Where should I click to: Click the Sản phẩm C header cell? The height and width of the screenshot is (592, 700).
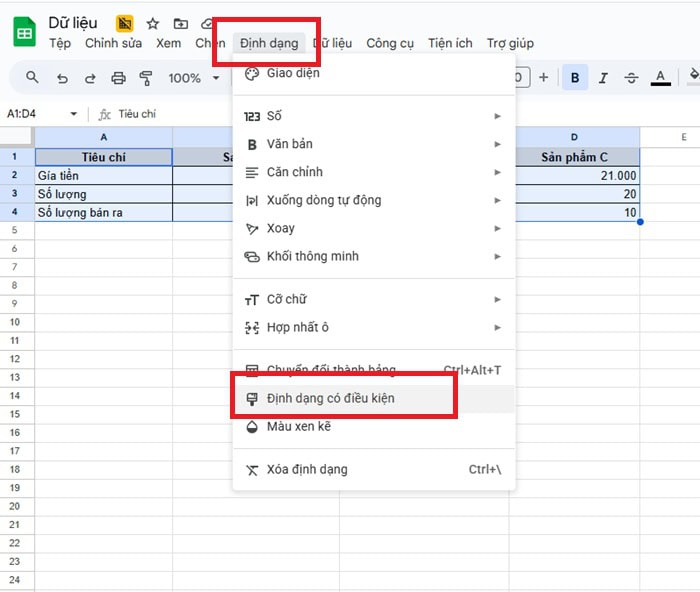[x=577, y=157]
